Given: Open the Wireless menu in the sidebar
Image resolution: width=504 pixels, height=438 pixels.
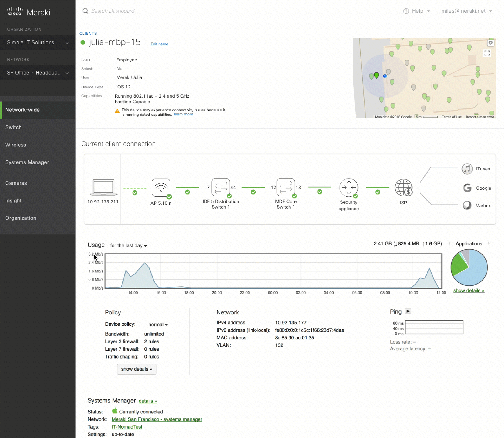Looking at the screenshot, I should [x=16, y=145].
